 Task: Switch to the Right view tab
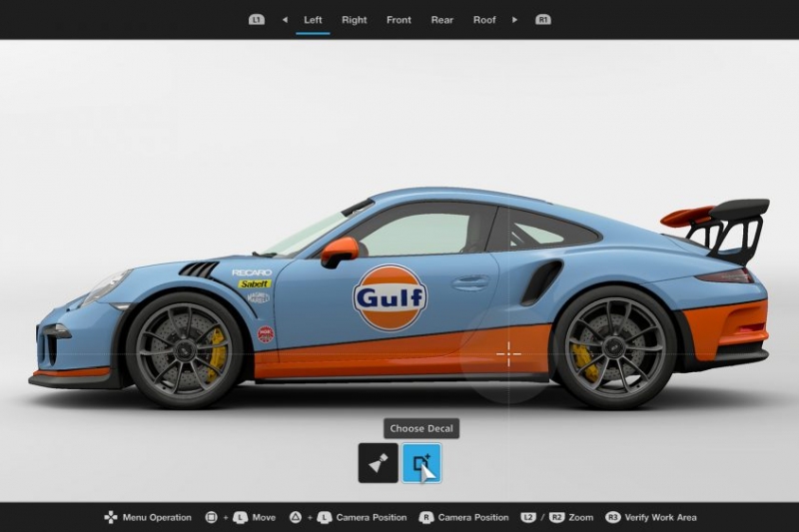pos(354,19)
